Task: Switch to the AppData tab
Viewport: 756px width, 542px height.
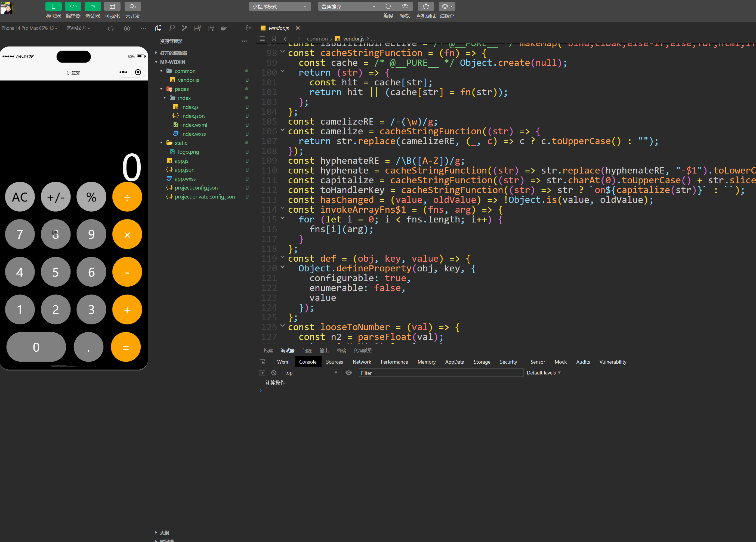Action: (x=454, y=362)
